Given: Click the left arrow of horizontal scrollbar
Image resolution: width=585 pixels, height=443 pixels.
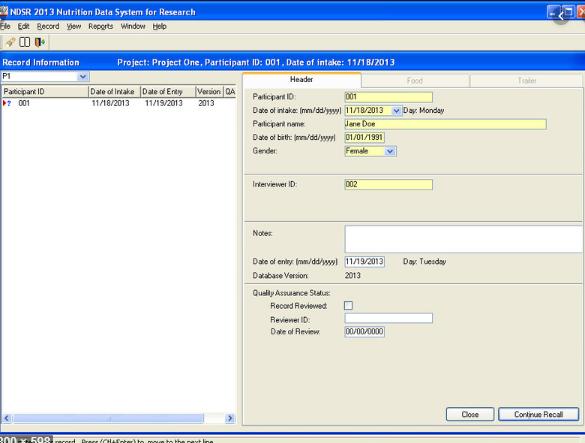Looking at the screenshot, I should click(x=7, y=418).
